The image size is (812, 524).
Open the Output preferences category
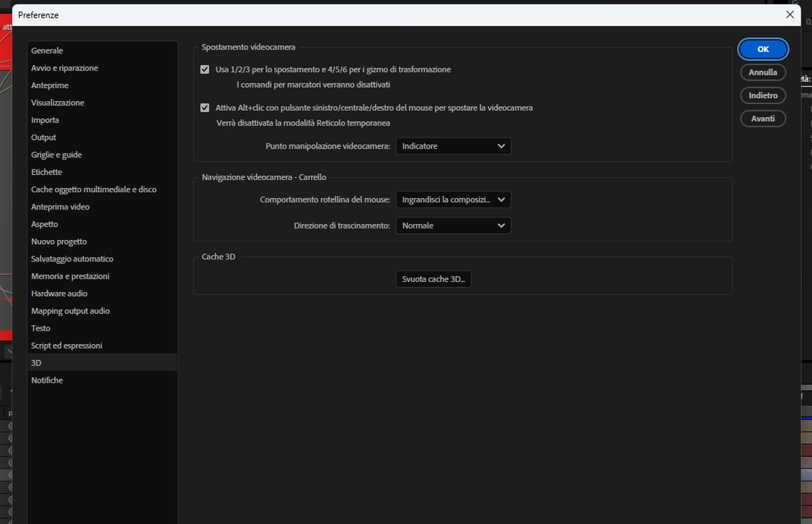(x=102, y=137)
